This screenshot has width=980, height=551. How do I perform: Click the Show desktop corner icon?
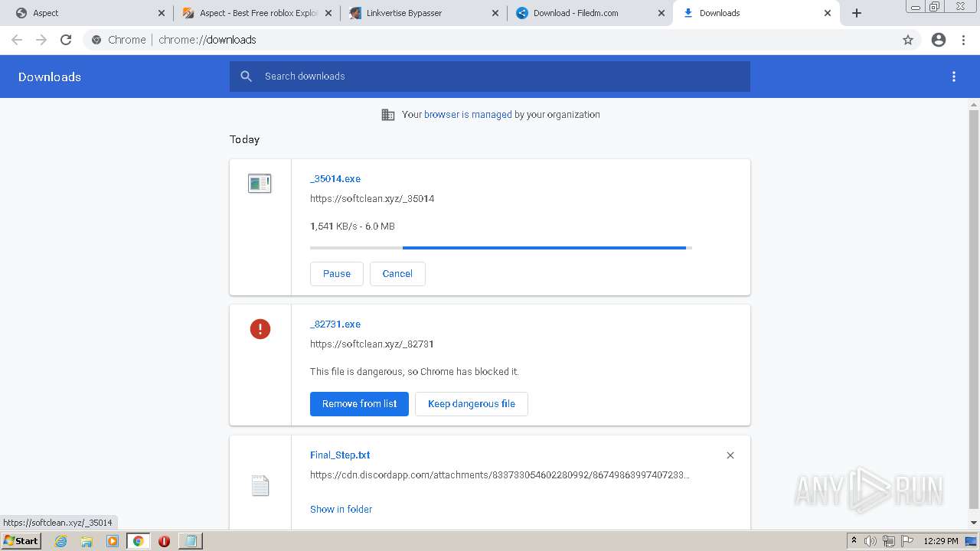[x=972, y=541]
